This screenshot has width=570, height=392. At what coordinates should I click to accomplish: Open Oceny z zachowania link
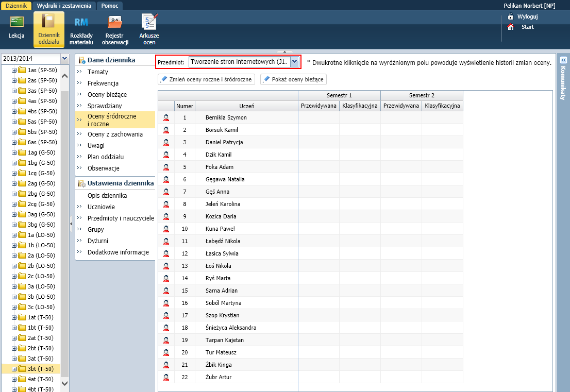115,134
